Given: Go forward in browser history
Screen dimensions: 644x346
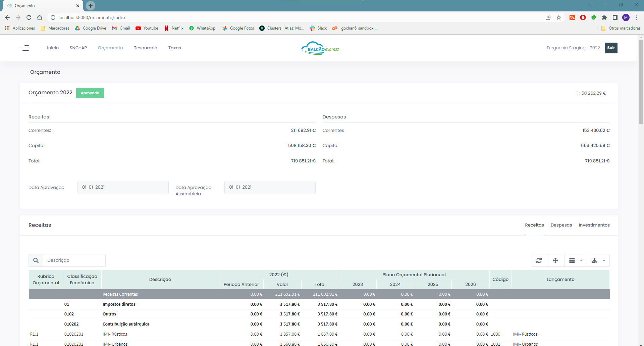Looking at the screenshot, I should click(18, 17).
